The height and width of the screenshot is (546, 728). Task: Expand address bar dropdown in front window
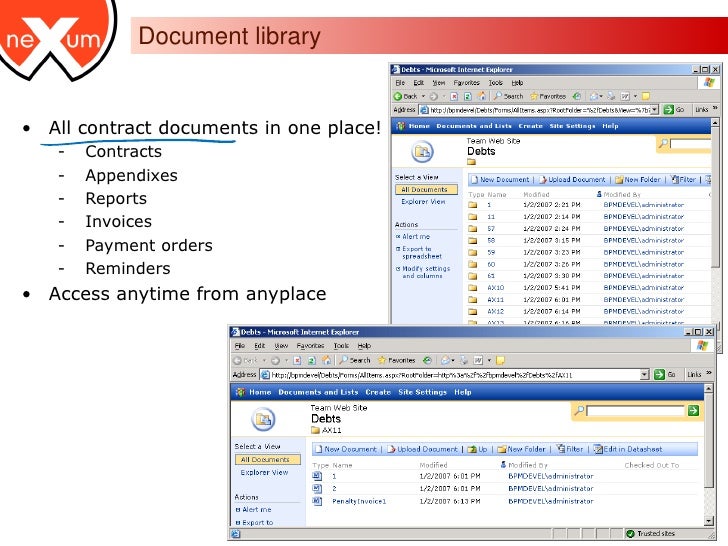click(x=644, y=374)
